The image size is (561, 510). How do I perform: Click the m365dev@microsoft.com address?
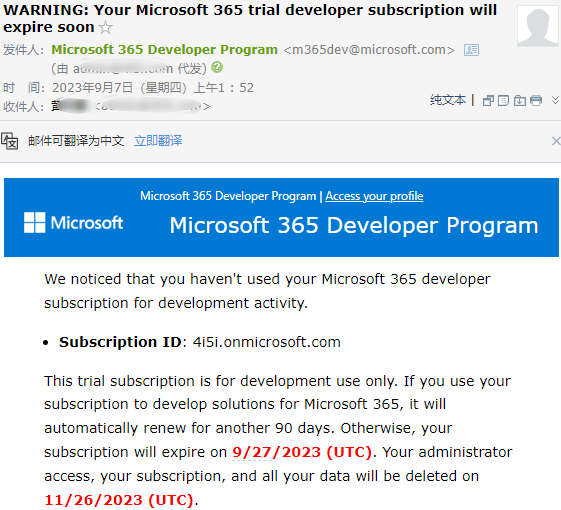[x=369, y=50]
